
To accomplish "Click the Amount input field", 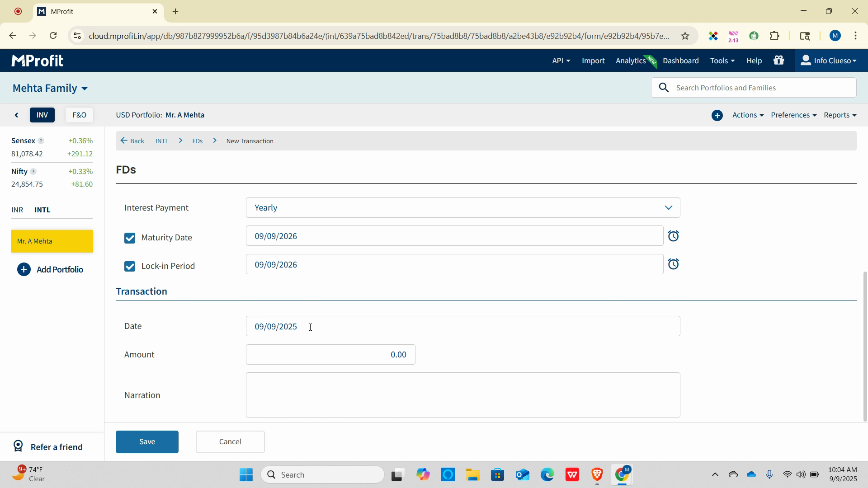I will tap(330, 355).
